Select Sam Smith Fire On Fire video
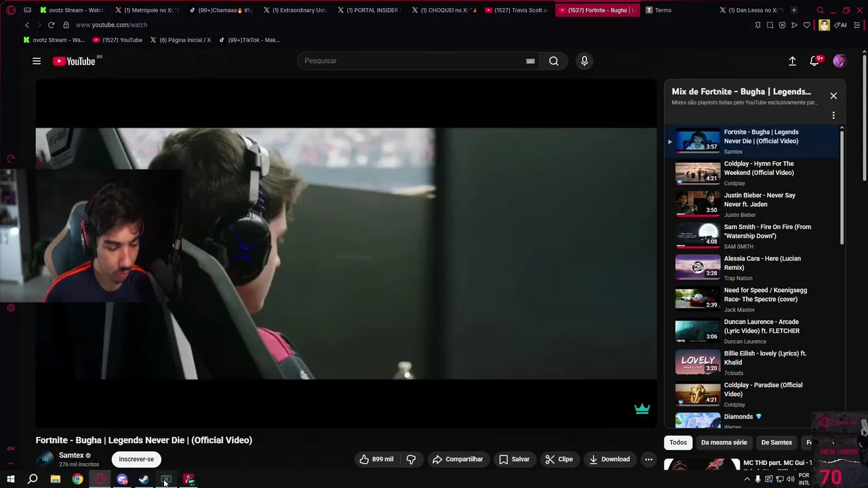The height and width of the screenshot is (488, 868). 753,236
